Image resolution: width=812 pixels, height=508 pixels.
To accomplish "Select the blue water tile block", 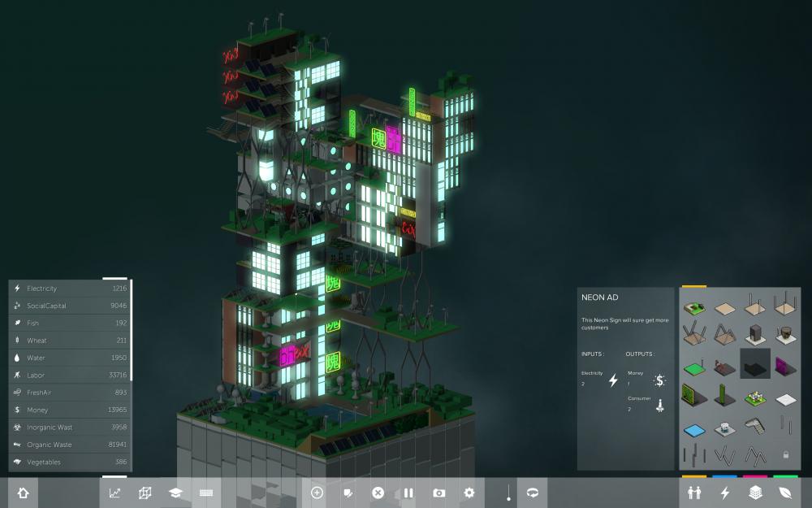I will click(x=693, y=428).
